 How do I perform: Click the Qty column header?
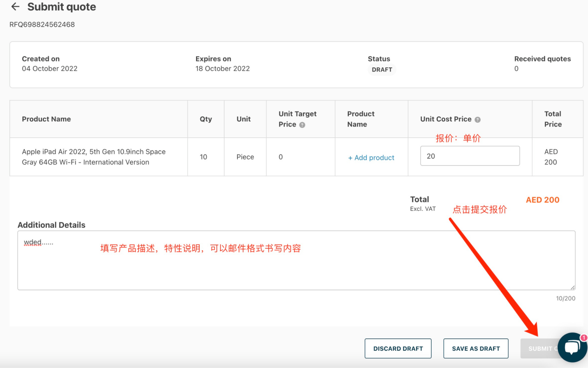click(206, 119)
